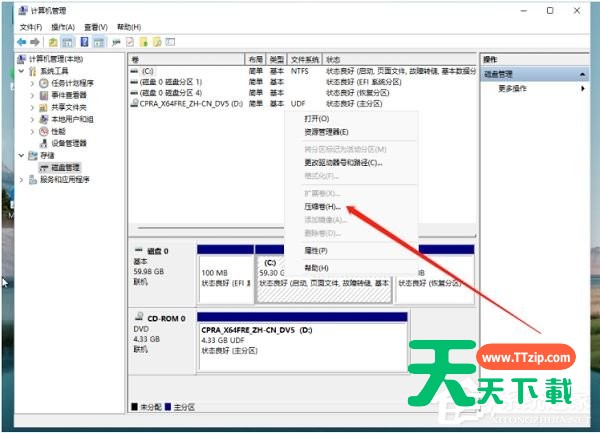Sort by the 状态 column header
The image size is (600, 433).
tap(399, 60)
